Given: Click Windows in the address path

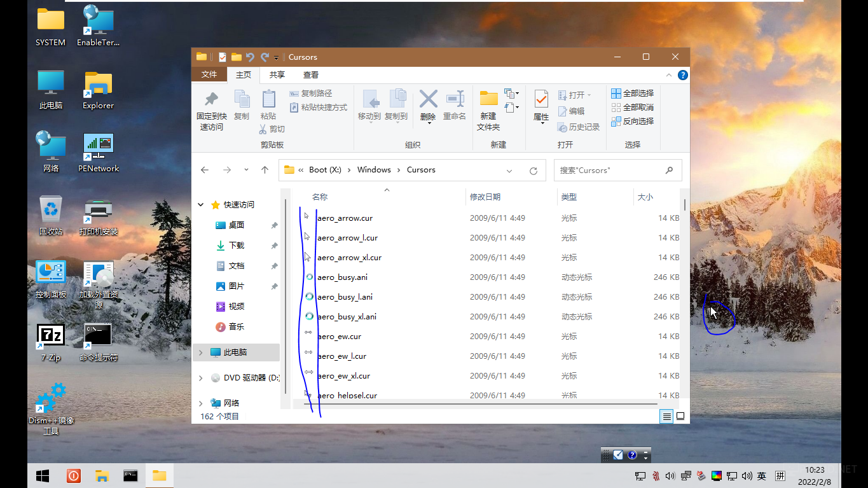Looking at the screenshot, I should click(x=374, y=170).
